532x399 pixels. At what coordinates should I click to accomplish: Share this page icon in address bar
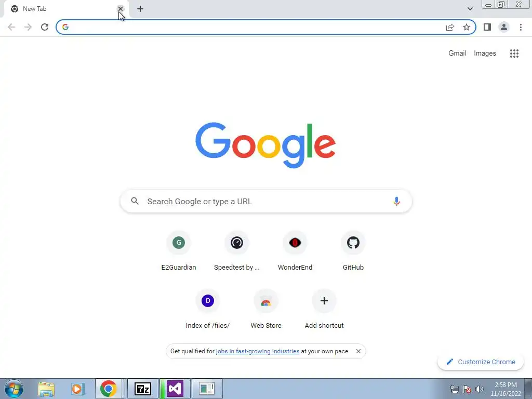450,27
